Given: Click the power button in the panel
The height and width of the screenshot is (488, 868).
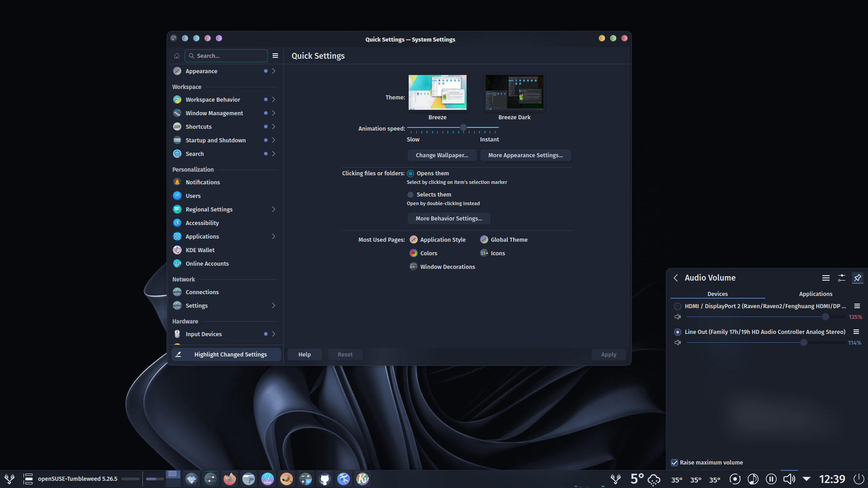Looking at the screenshot, I should pyautogui.click(x=859, y=479).
